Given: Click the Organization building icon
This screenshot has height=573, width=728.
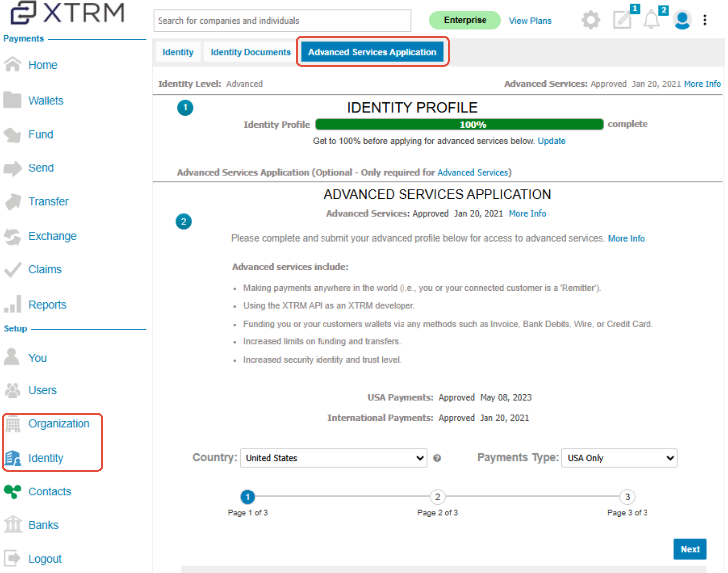Looking at the screenshot, I should pos(13,424).
